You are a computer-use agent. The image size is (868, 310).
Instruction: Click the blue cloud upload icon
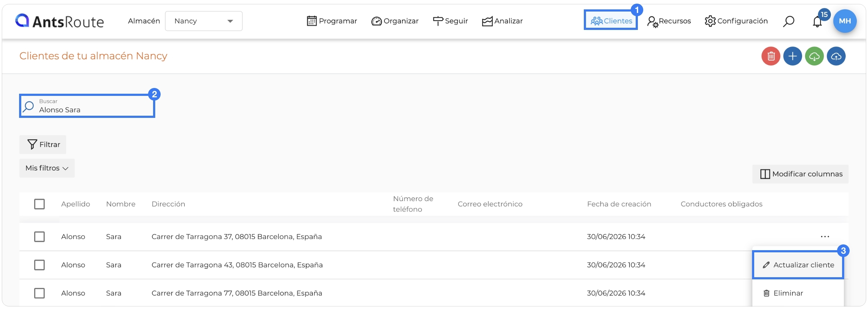[x=836, y=56]
